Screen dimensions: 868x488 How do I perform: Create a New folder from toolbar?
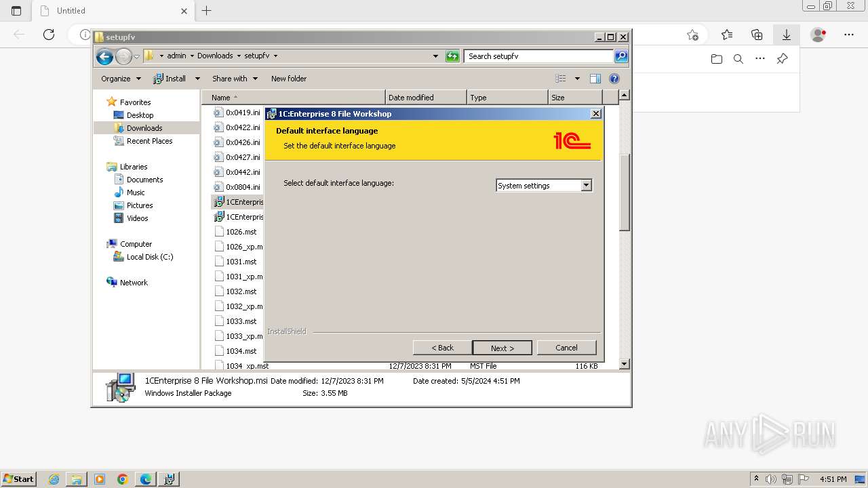click(289, 79)
